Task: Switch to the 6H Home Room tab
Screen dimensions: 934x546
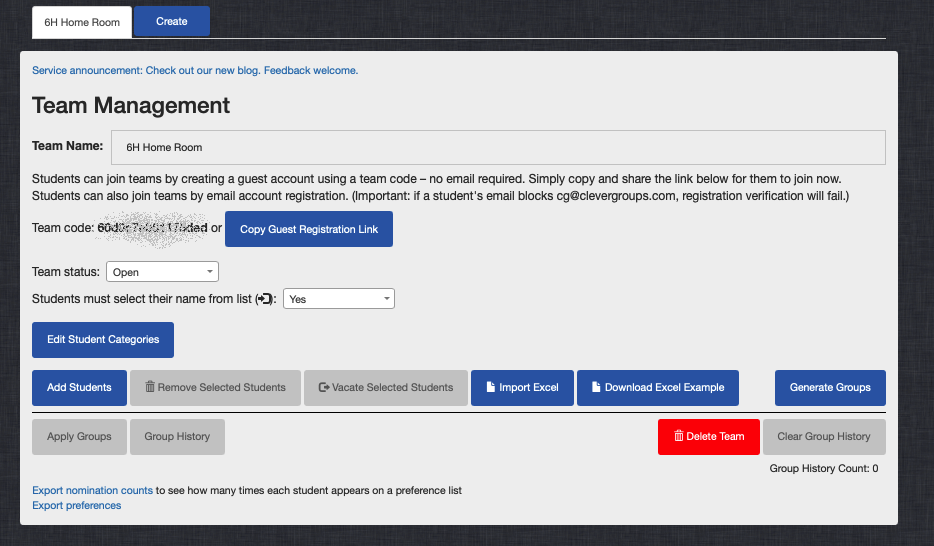Action: pyautogui.click(x=82, y=23)
